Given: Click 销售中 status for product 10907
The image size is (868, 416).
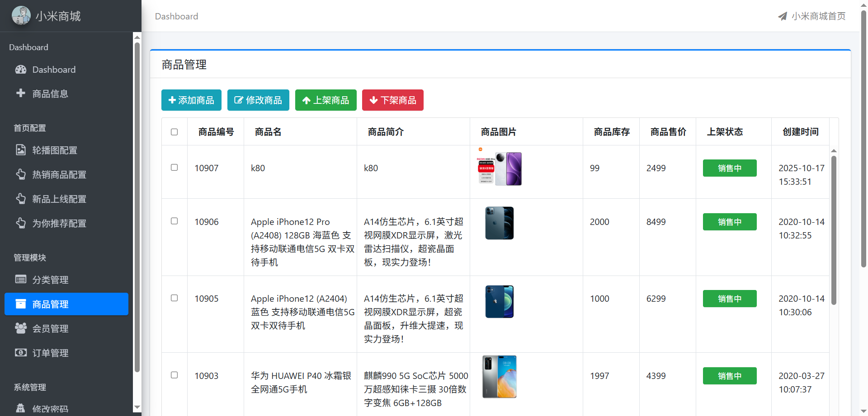Looking at the screenshot, I should (730, 168).
